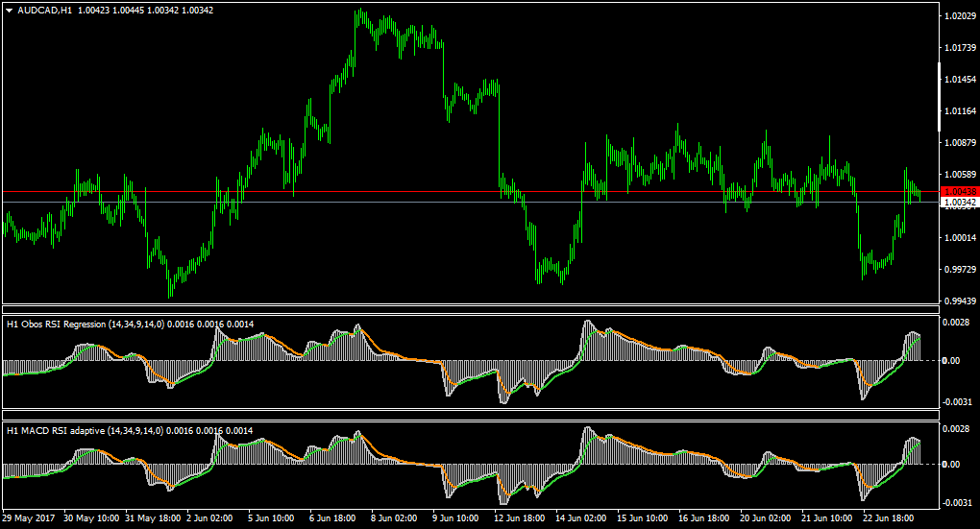The image size is (980, 529).
Task: Click the 31 May 18:00 time label
Action: pos(153,517)
